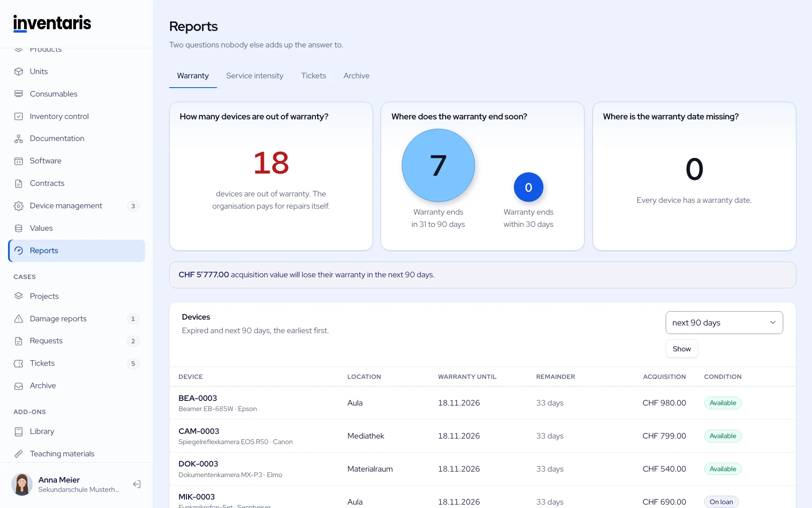This screenshot has width=812, height=508.
Task: Click the logout icon beside Anna Meier
Action: tap(137, 484)
